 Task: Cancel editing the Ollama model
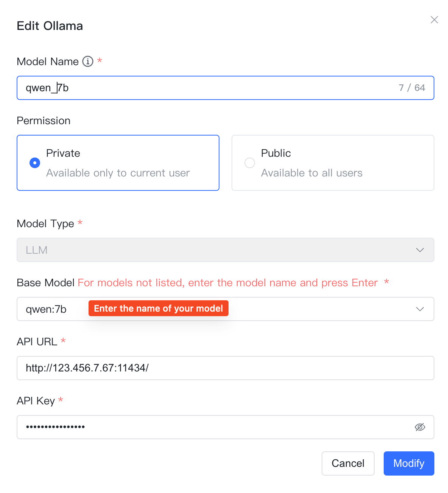tap(348, 463)
